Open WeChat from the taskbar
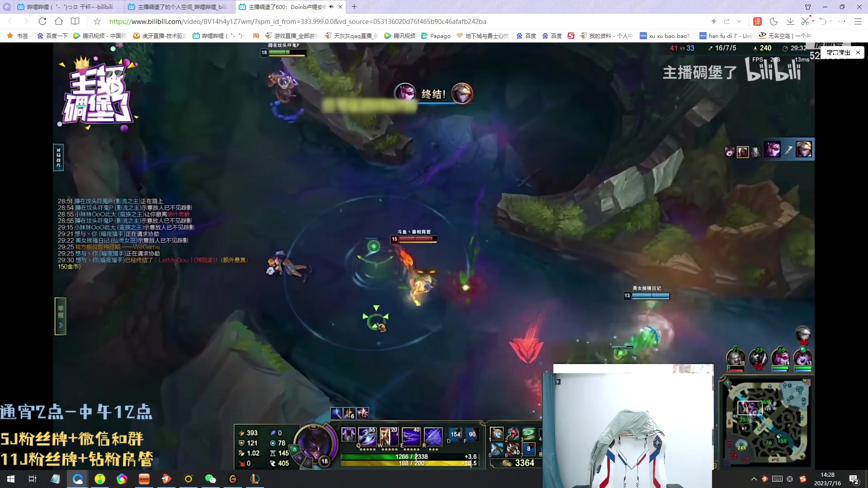868x488 pixels. [x=210, y=479]
